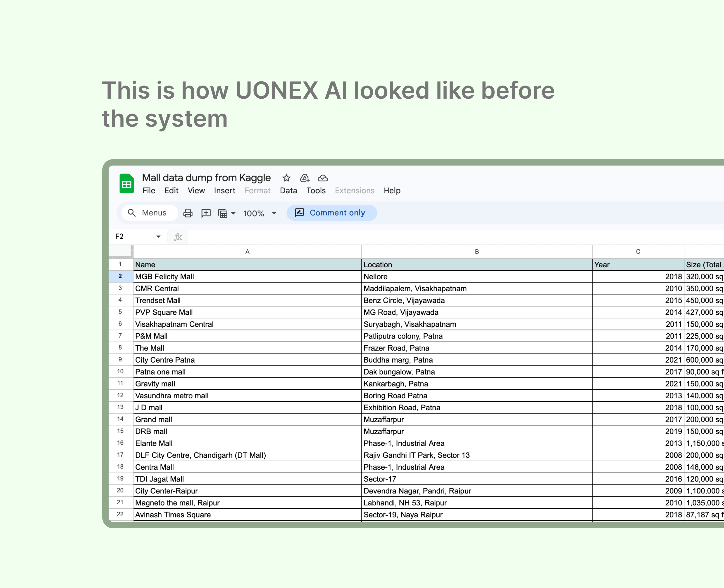Select row 10 header
The height and width of the screenshot is (588, 724).
[x=120, y=372]
